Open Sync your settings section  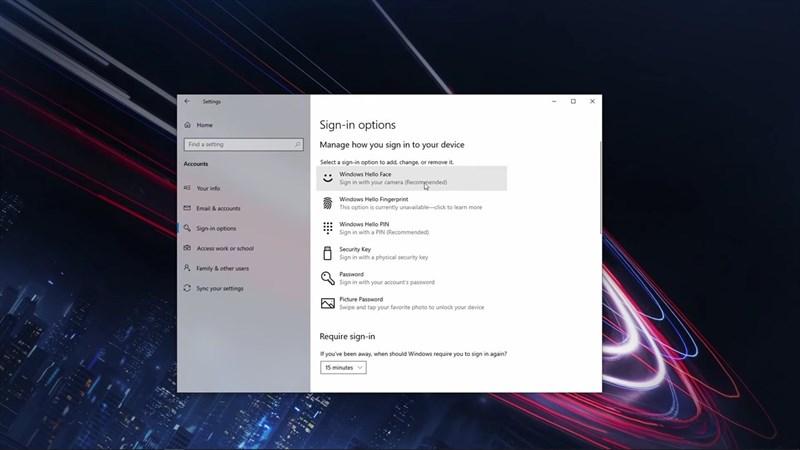pyautogui.click(x=244, y=288)
